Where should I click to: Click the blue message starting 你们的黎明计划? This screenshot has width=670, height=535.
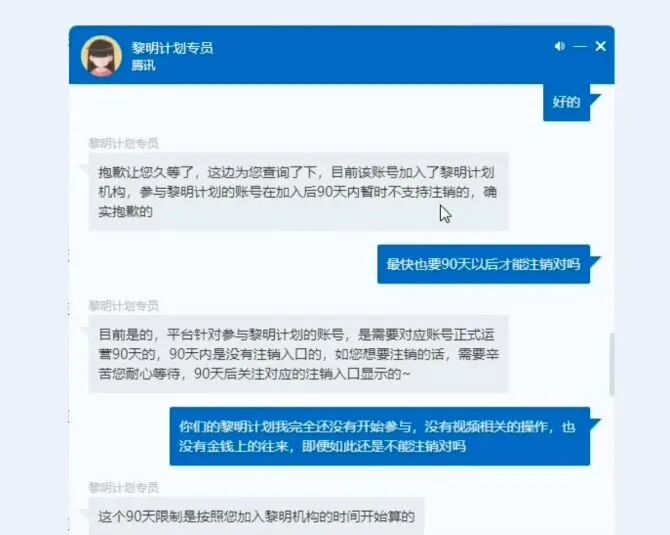(379, 436)
